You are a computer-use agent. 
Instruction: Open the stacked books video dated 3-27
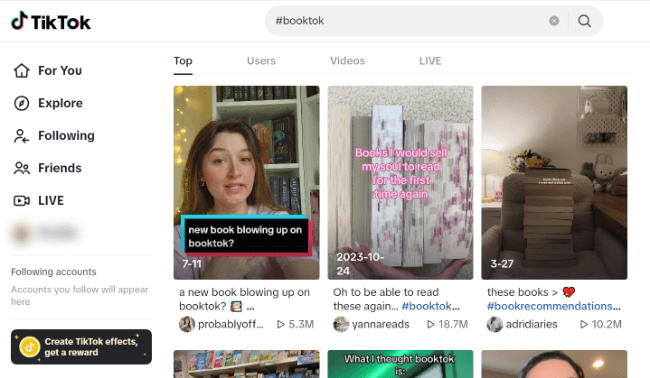[x=554, y=183]
